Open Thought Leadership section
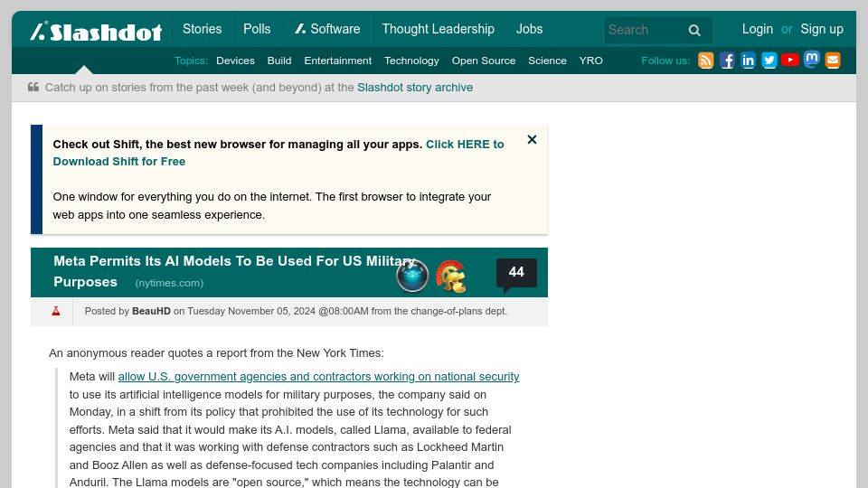868x488 pixels. tap(438, 29)
